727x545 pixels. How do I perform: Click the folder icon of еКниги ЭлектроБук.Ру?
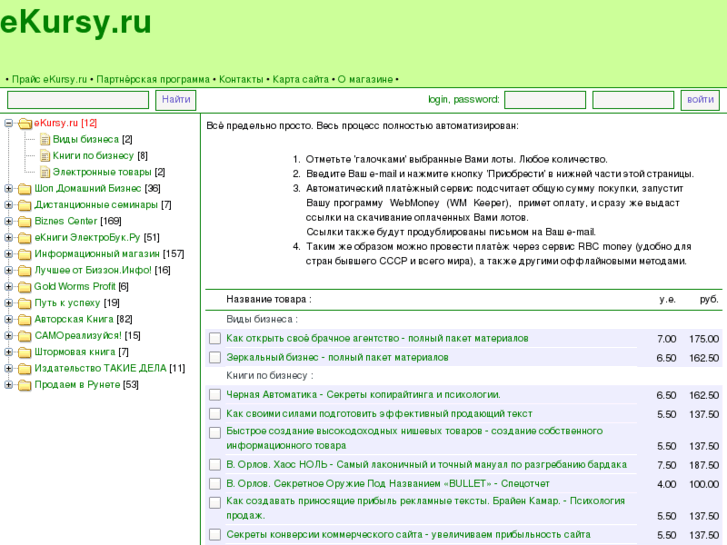click(25, 238)
